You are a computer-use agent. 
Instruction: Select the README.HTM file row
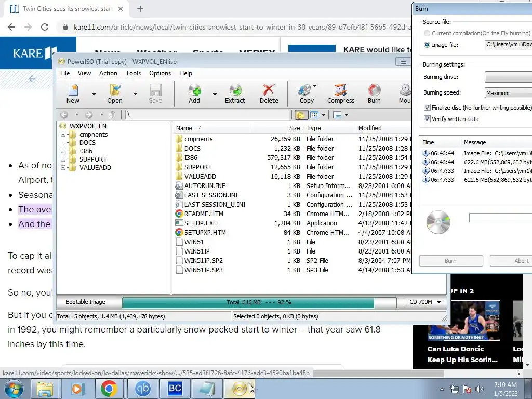(x=293, y=214)
